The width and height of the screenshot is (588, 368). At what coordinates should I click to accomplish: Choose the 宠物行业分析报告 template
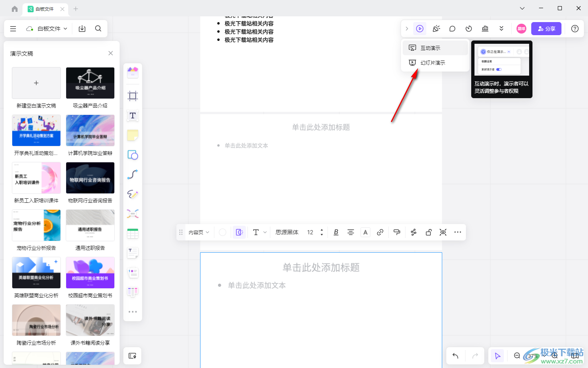coord(36,225)
